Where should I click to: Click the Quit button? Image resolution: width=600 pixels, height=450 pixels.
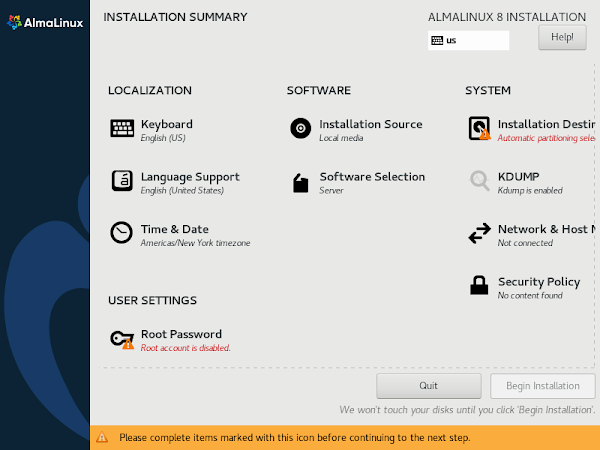coord(429,386)
